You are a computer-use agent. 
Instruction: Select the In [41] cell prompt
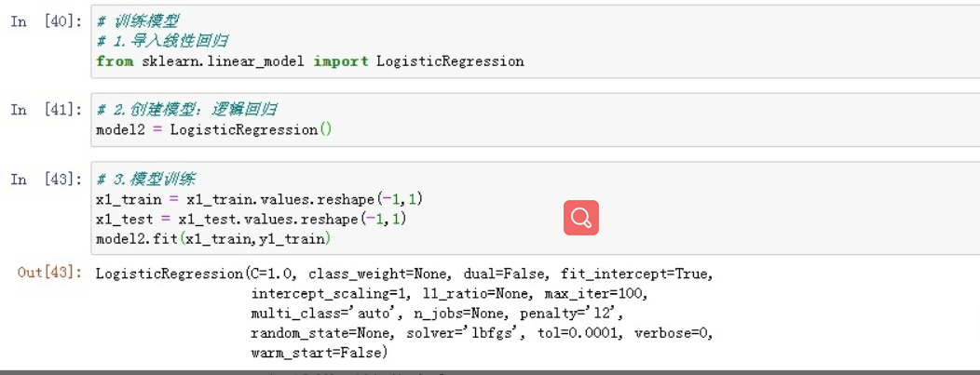pos(47,110)
